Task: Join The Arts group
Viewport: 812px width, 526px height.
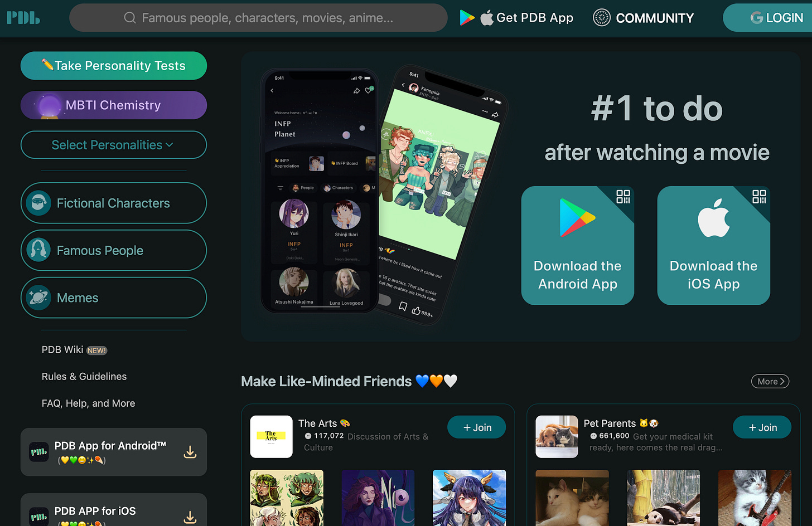Action: 477,427
